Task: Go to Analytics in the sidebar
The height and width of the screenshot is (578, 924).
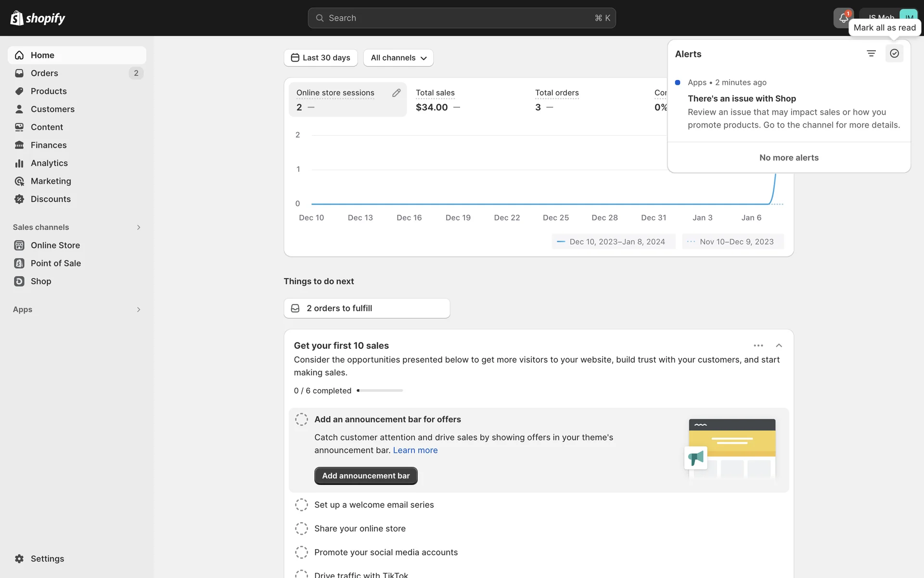Action: coord(49,163)
